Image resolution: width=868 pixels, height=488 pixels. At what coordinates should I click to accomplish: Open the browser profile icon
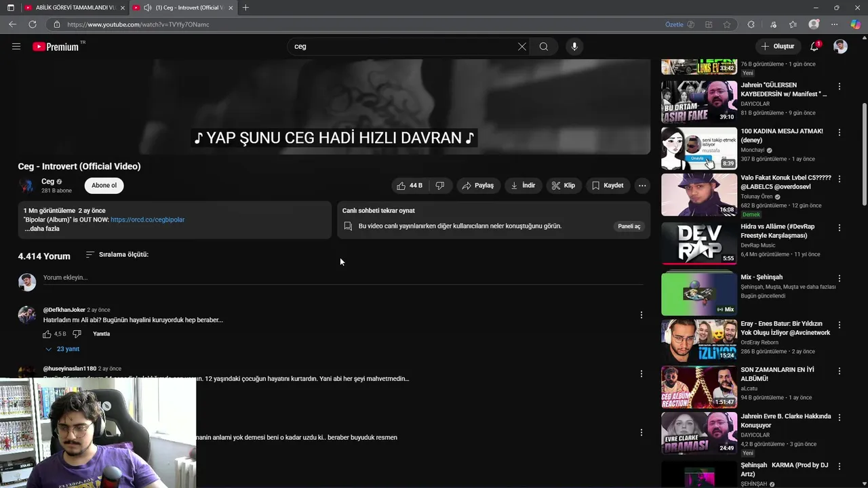pos(814,24)
